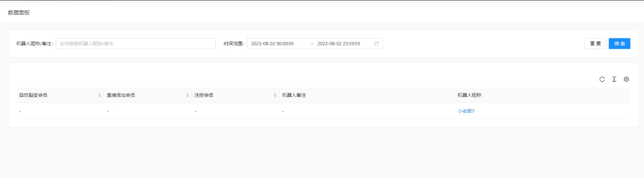Click the refresh table icon
The image size is (644, 178).
pyautogui.click(x=602, y=79)
